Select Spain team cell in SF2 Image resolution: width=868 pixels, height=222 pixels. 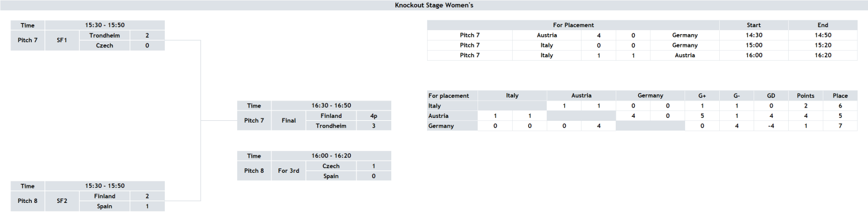[x=104, y=206]
